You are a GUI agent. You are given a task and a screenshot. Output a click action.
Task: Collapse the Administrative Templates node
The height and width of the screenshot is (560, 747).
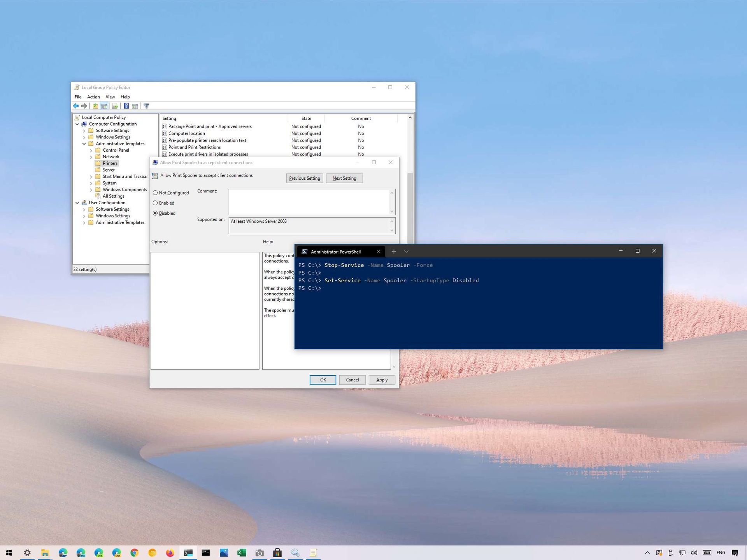pyautogui.click(x=84, y=143)
